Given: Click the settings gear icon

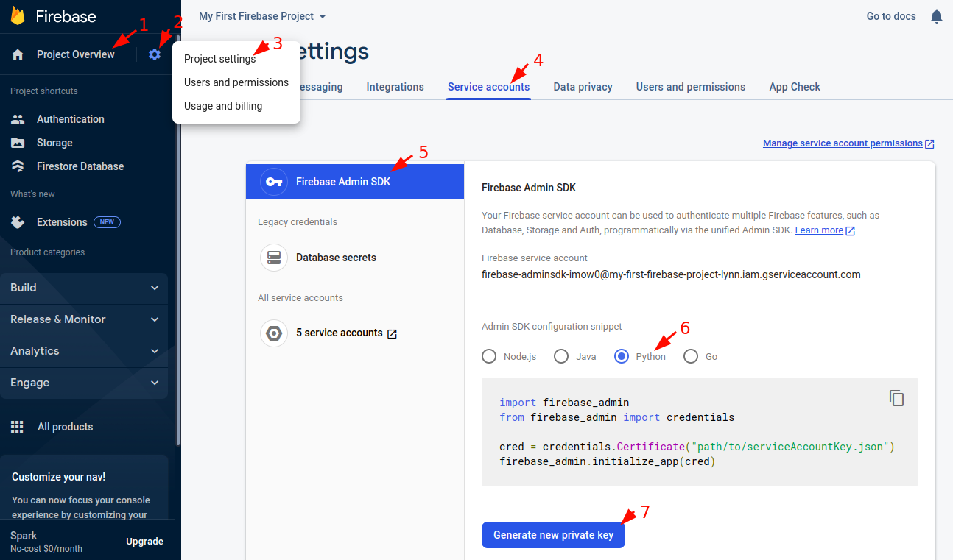Looking at the screenshot, I should [155, 54].
